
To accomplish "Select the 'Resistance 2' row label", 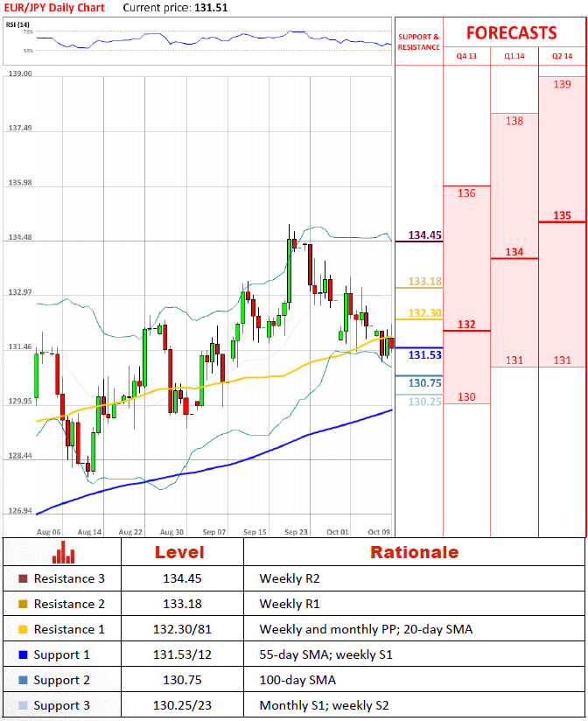I will click(69, 604).
